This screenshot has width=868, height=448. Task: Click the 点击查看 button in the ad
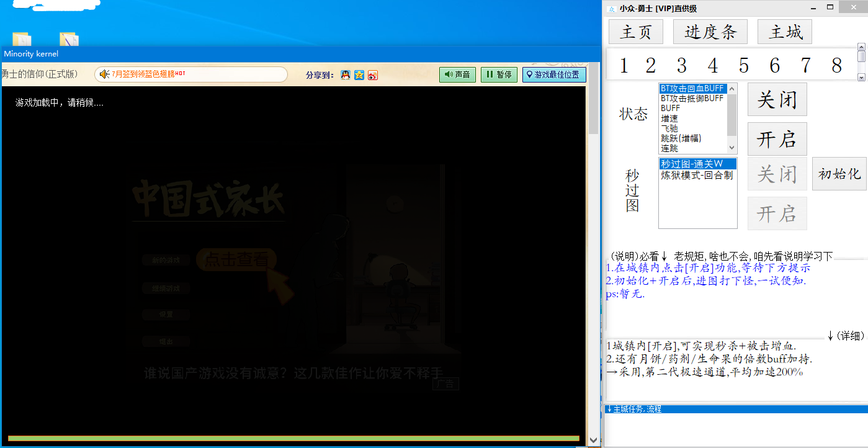pyautogui.click(x=236, y=259)
